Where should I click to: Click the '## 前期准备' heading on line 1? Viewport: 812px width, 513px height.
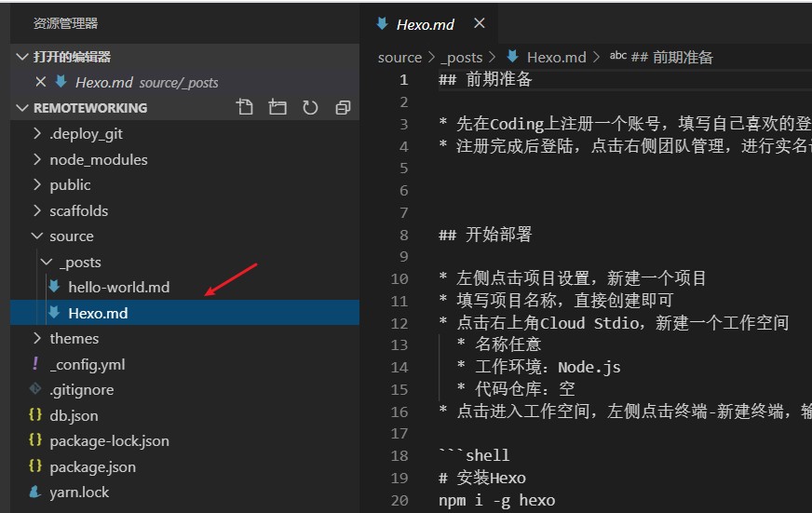(x=485, y=79)
